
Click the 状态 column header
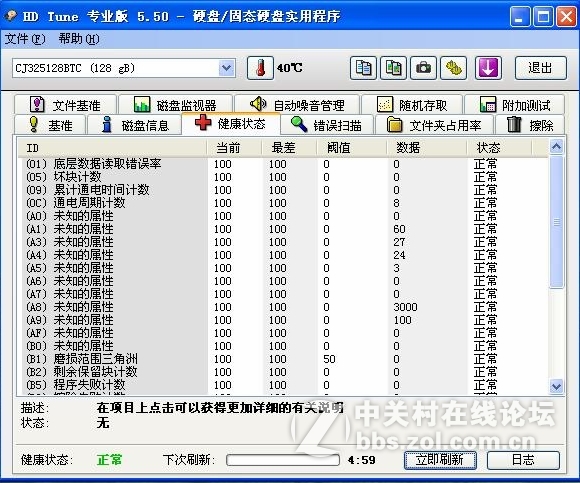pyautogui.click(x=499, y=148)
